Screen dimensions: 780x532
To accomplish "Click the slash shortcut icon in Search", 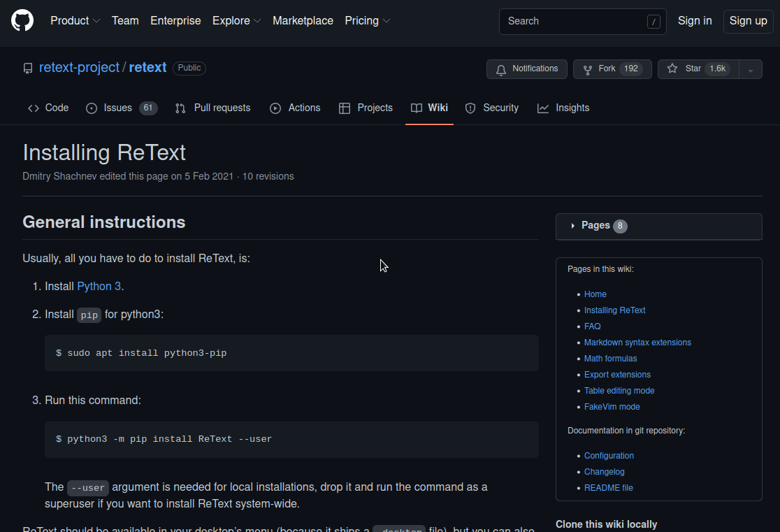I will point(653,22).
